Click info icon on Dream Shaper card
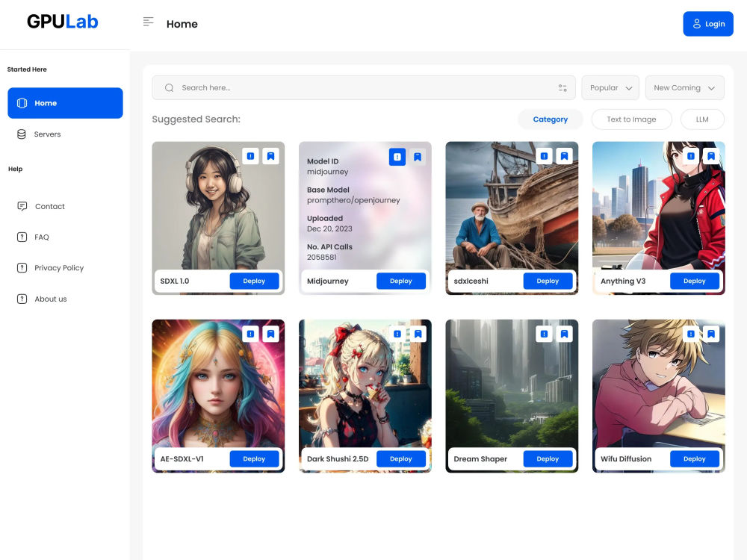Viewport: 747px width, 560px height. pyautogui.click(x=544, y=335)
